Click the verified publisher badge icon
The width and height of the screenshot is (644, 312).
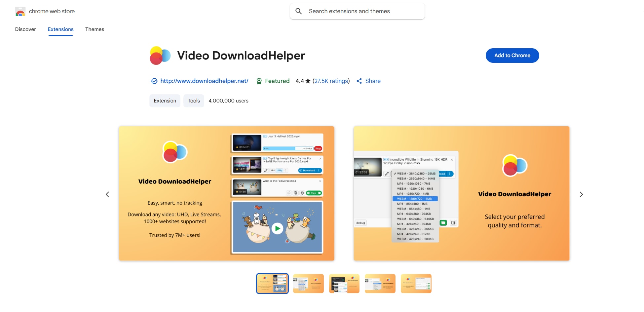point(154,81)
